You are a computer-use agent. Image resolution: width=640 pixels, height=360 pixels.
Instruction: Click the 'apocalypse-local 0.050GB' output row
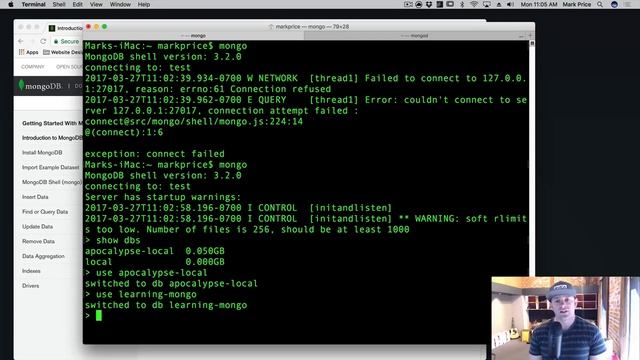coord(155,251)
